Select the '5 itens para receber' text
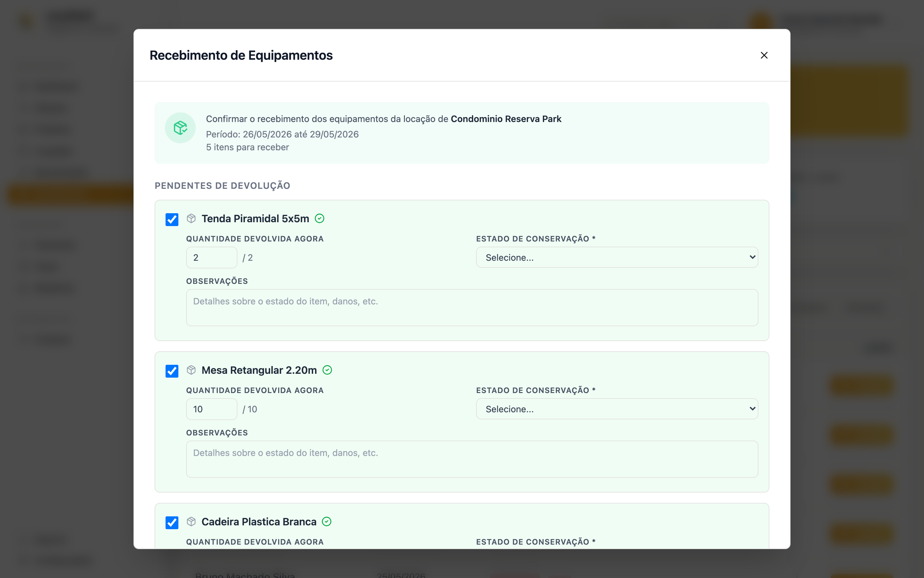924x578 pixels. [247, 147]
